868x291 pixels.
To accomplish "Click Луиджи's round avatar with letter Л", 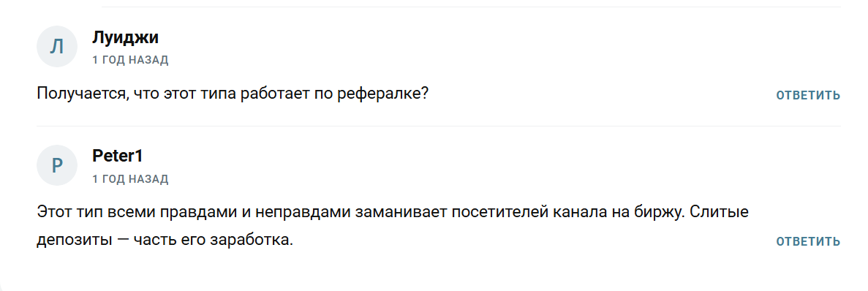I will coord(57,47).
